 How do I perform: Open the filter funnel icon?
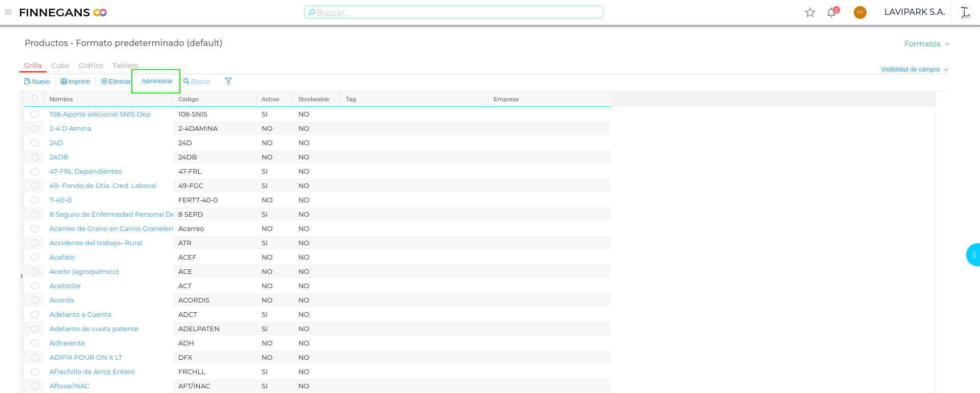(x=228, y=81)
